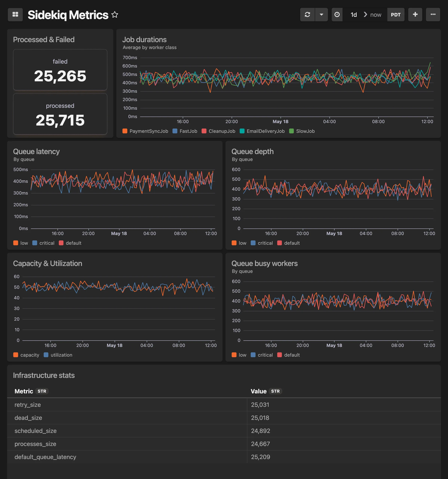The width and height of the screenshot is (448, 479).
Task: Open the time picker clock icon
Action: point(337,15)
